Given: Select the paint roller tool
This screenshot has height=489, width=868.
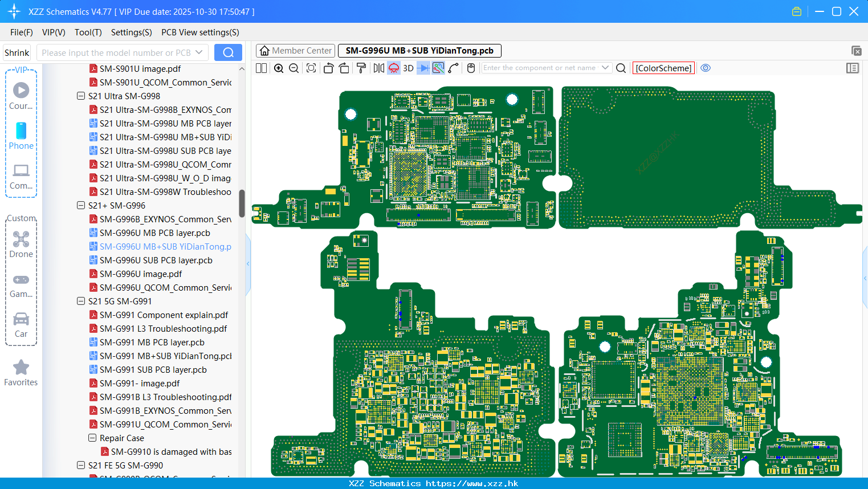Looking at the screenshot, I should [361, 68].
